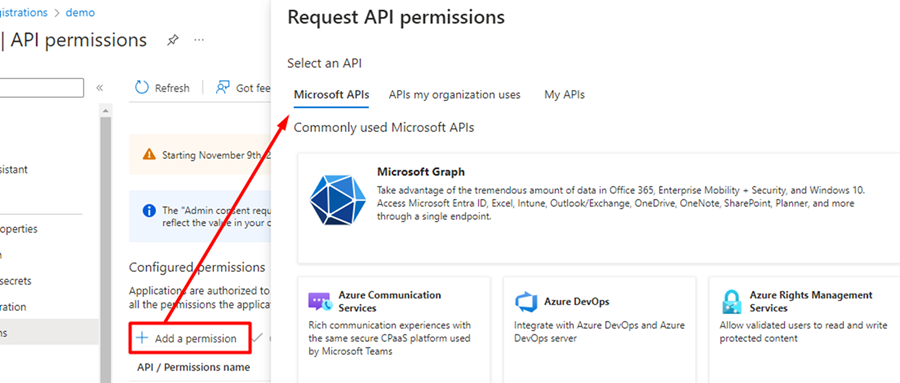900x383 pixels.
Task: Click the sidebar scrollbar up arrow
Action: pyautogui.click(x=106, y=110)
